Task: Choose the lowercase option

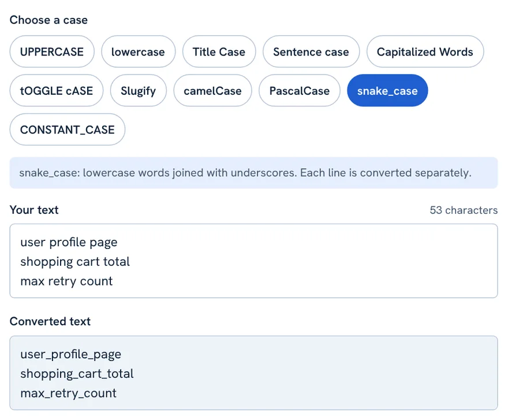Action: (x=138, y=51)
